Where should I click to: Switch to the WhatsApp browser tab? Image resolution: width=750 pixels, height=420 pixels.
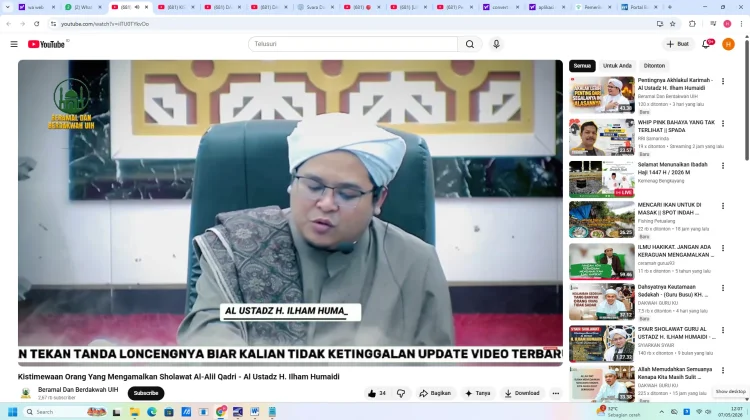[x=83, y=7]
